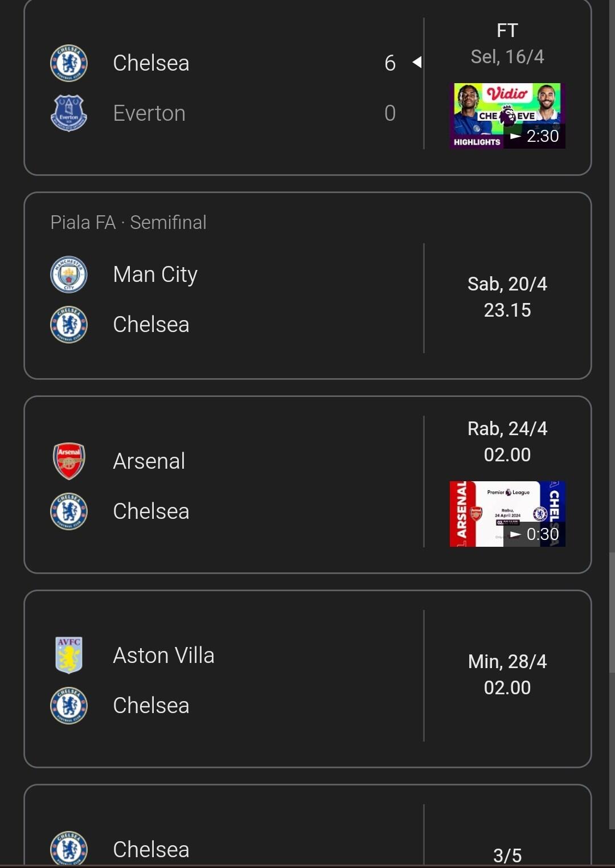Play the Arsenal vs Chelsea preview video
The height and width of the screenshot is (868, 615).
pos(507,514)
